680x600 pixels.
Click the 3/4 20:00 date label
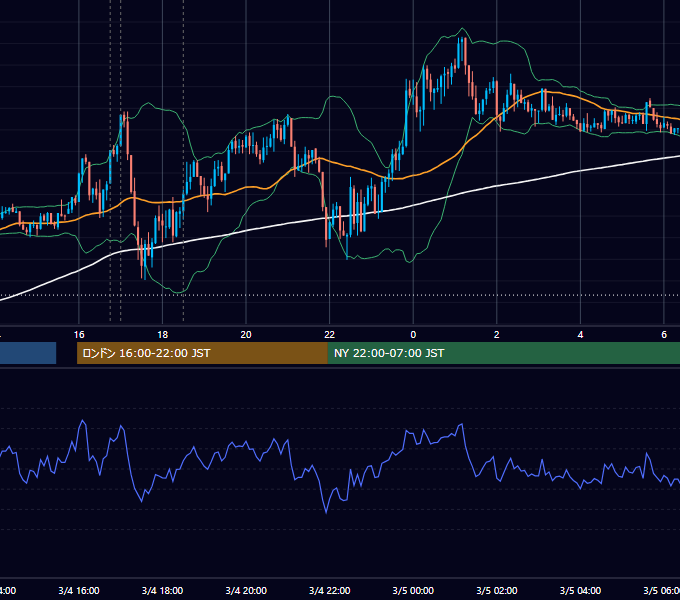click(x=246, y=591)
